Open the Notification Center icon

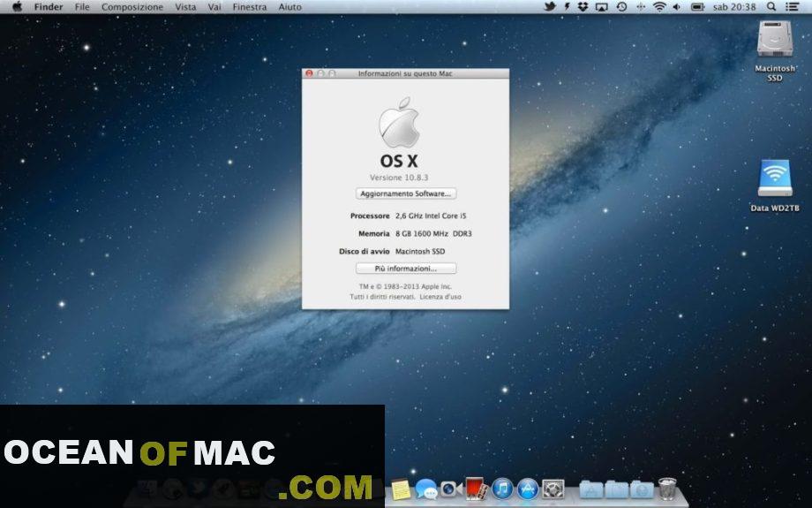[x=792, y=7]
